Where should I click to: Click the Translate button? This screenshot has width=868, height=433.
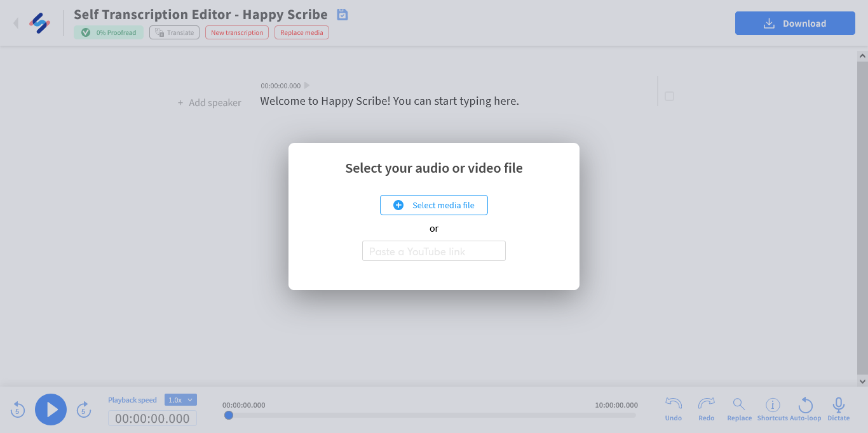coord(175,32)
